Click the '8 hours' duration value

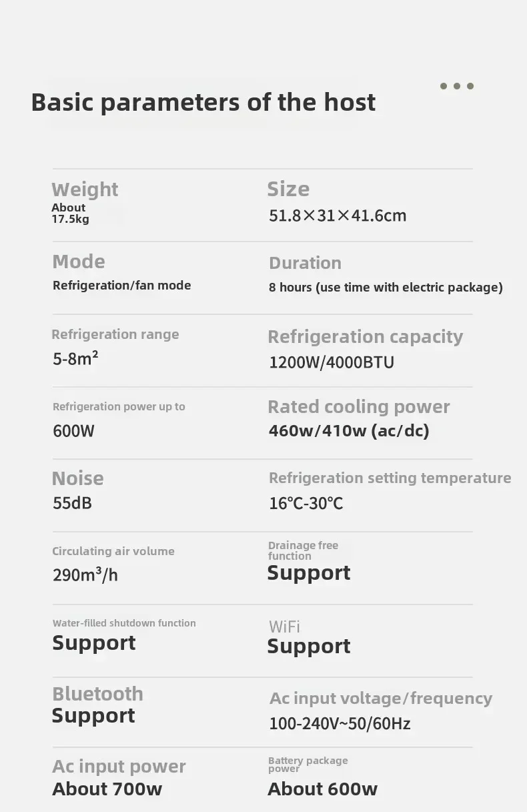point(385,288)
